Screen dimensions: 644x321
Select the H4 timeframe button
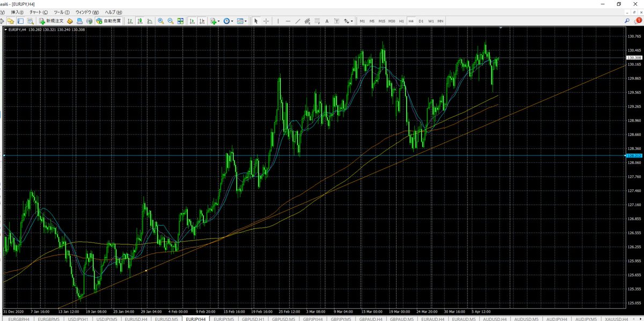(x=411, y=21)
